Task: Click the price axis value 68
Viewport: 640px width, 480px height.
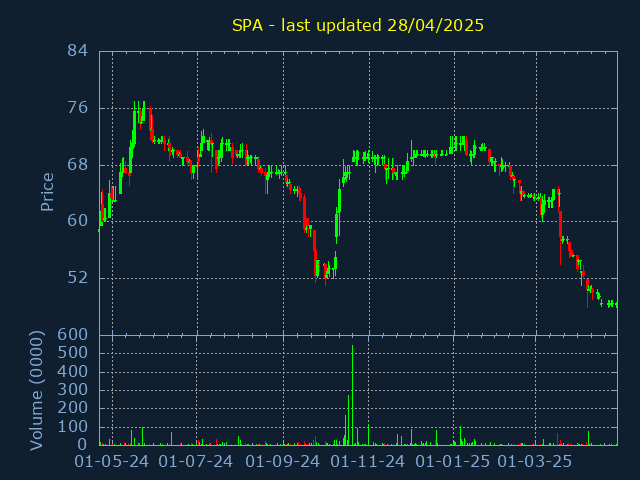Action: (x=78, y=165)
